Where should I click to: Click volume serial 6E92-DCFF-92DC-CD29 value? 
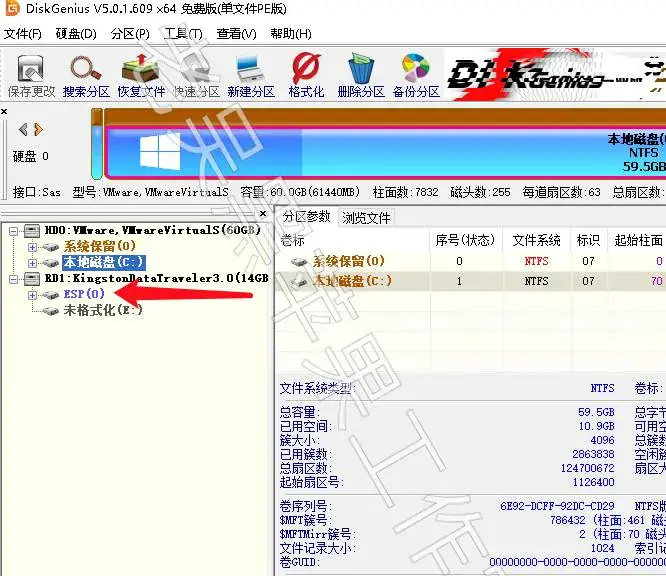tap(557, 506)
